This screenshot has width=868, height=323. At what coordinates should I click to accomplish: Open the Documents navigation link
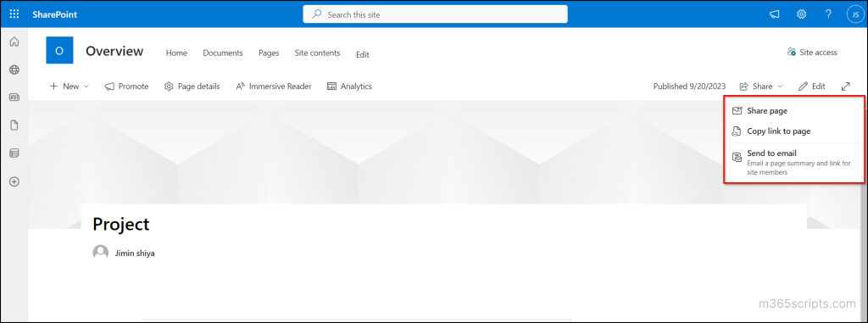pyautogui.click(x=223, y=53)
